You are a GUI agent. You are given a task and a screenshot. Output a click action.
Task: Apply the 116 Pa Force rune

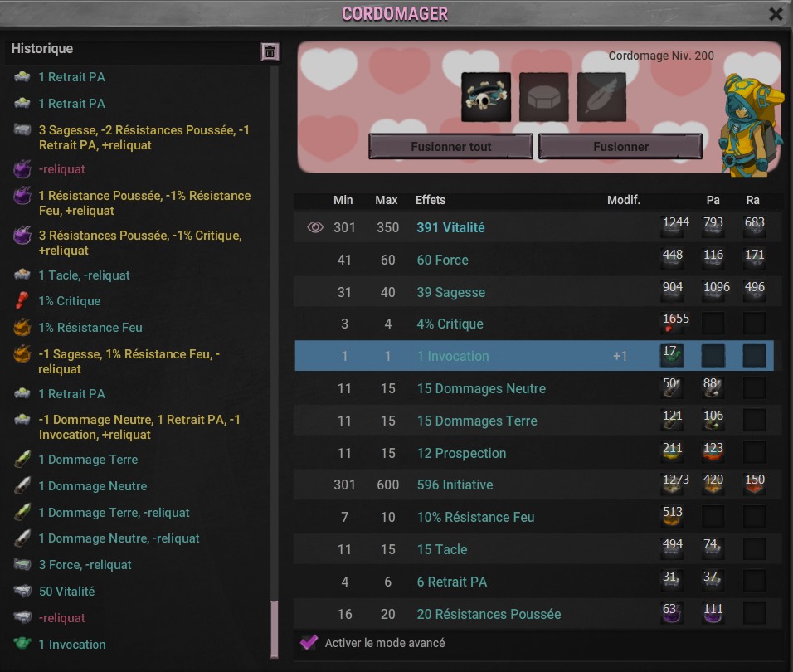point(713,260)
